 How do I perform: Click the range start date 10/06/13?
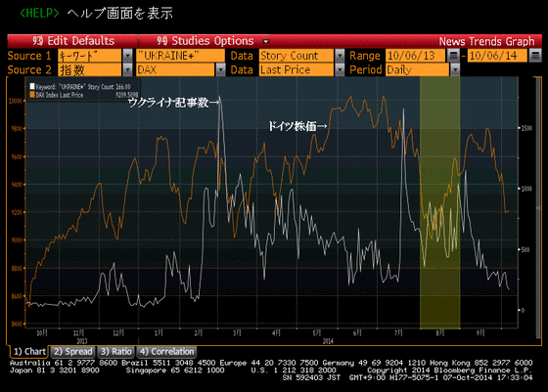416,56
